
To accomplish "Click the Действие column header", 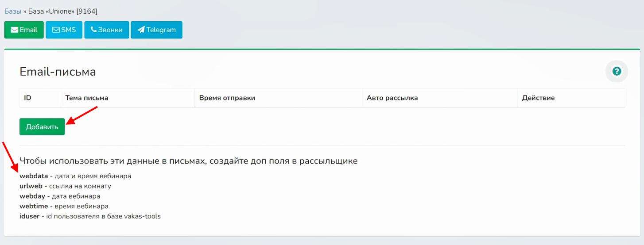I will pyautogui.click(x=538, y=98).
